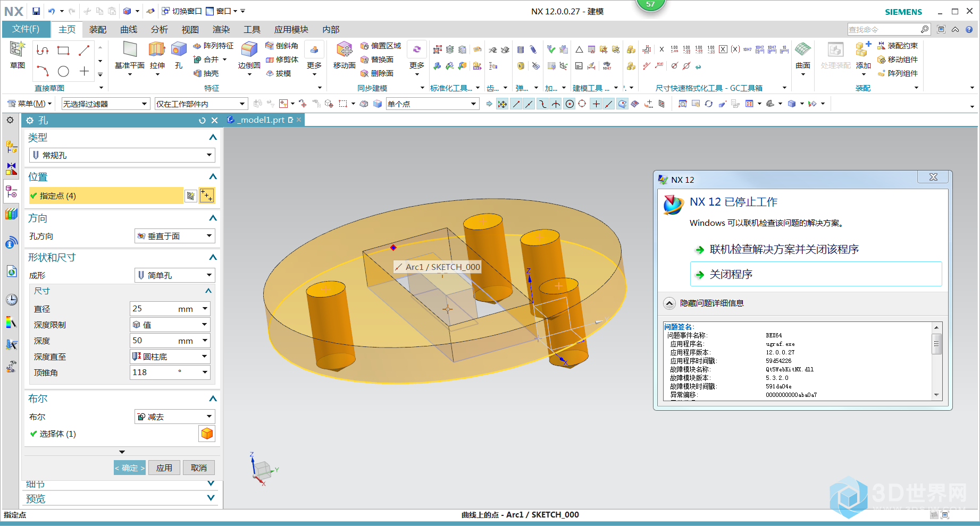
Task: Switch to the 曲线 ribbon tab
Action: click(129, 30)
